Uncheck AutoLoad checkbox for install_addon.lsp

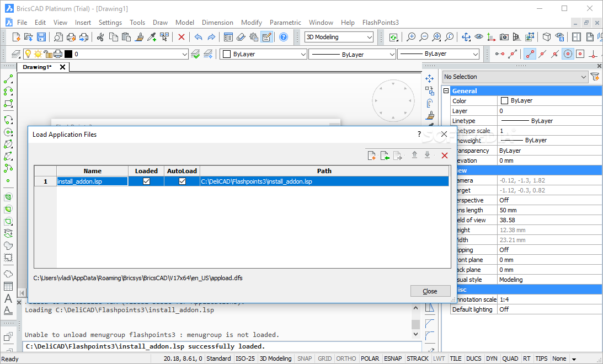pos(182,181)
